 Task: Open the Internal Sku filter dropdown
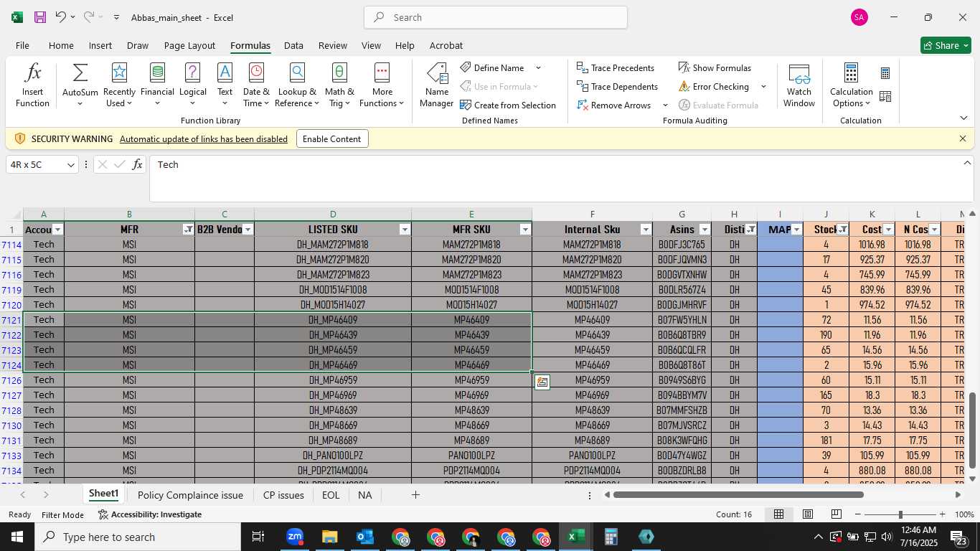(646, 230)
